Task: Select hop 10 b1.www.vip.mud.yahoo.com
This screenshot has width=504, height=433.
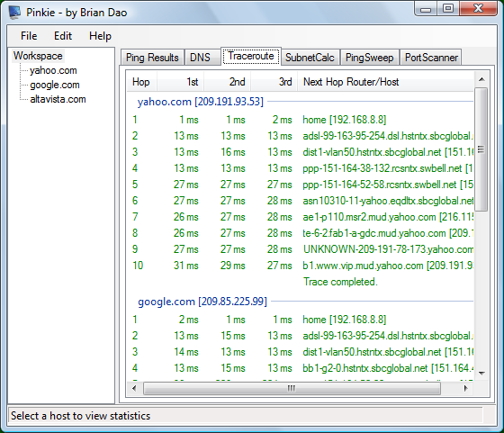Action: (301, 266)
